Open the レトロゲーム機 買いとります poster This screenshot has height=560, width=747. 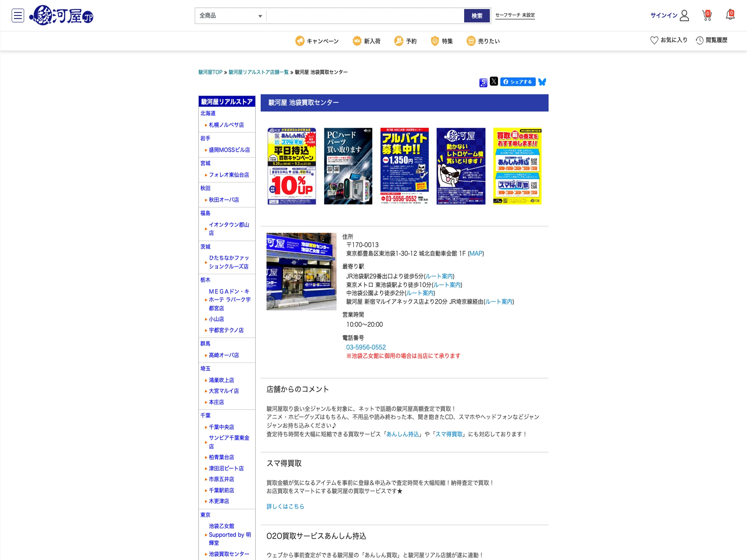point(461,166)
